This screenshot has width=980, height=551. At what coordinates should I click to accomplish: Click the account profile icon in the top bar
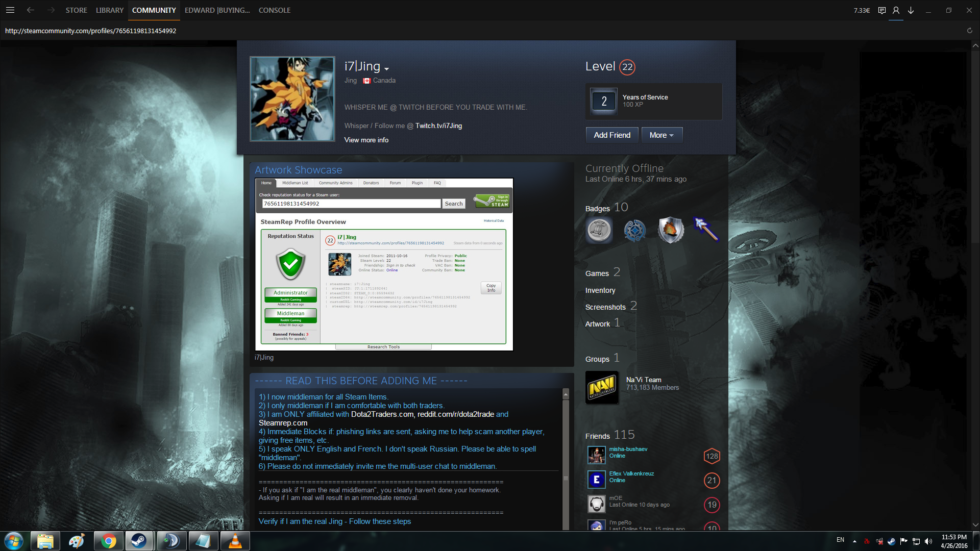click(x=896, y=10)
